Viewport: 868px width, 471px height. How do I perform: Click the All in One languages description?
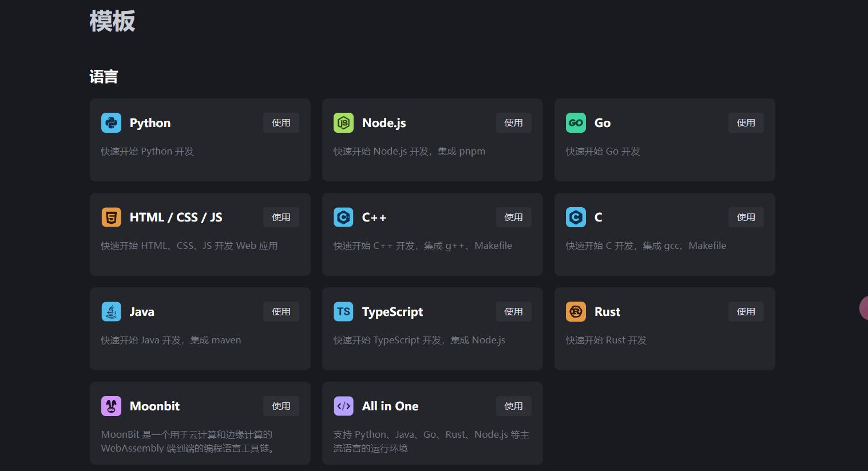(x=431, y=441)
